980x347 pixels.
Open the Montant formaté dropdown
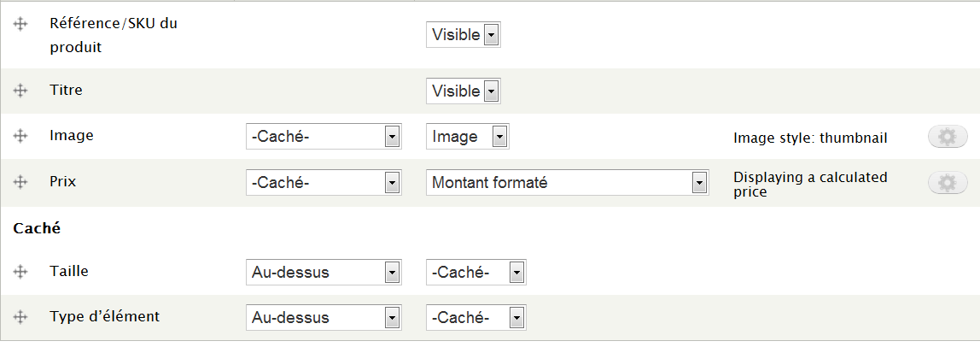(x=567, y=183)
